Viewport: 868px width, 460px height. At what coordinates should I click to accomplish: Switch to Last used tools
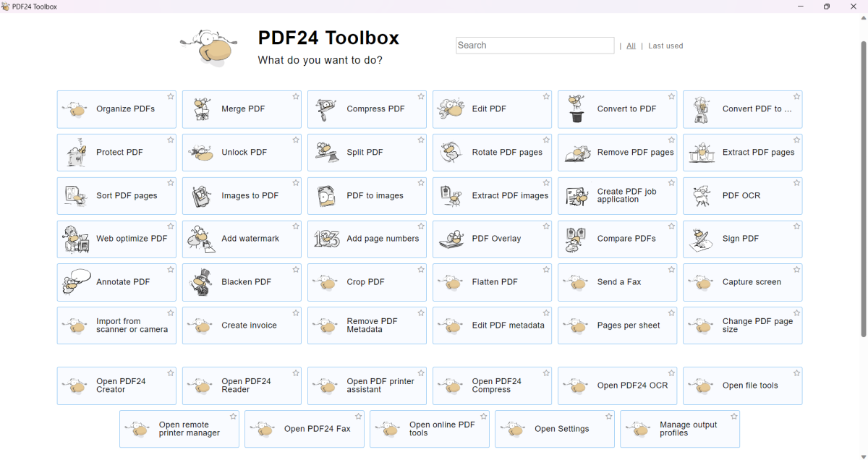click(x=665, y=46)
